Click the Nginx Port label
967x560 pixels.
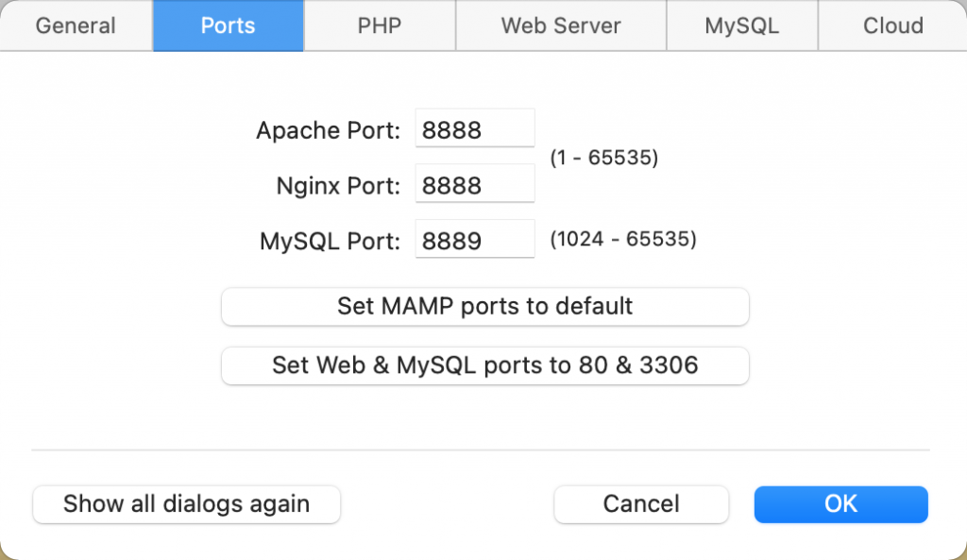click(x=338, y=186)
